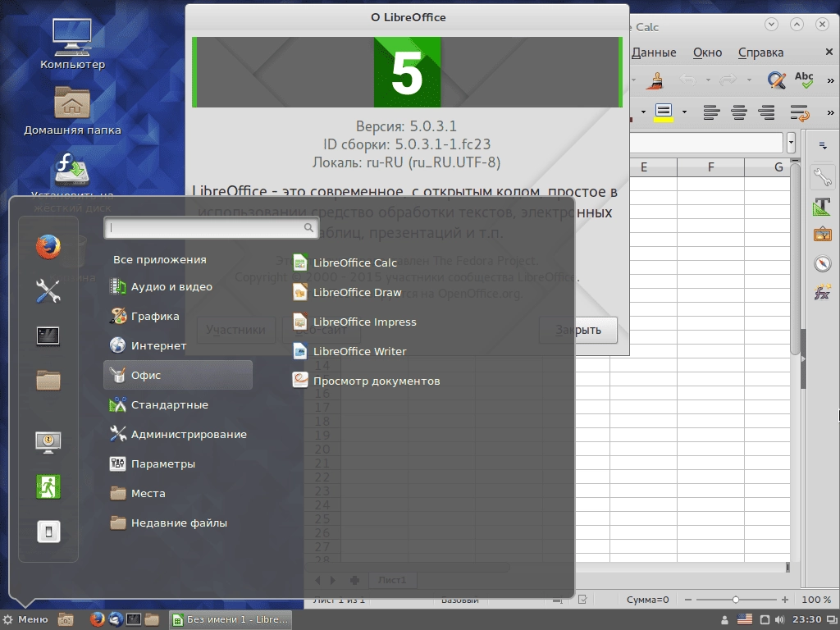This screenshot has width=840, height=630.
Task: Open the Calc undo history dropdown
Action: click(x=708, y=80)
